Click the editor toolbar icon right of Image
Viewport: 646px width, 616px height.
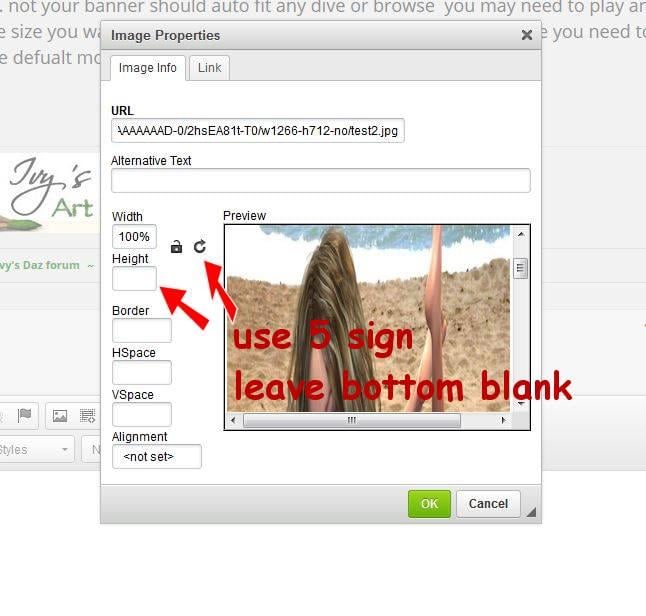tap(87, 416)
